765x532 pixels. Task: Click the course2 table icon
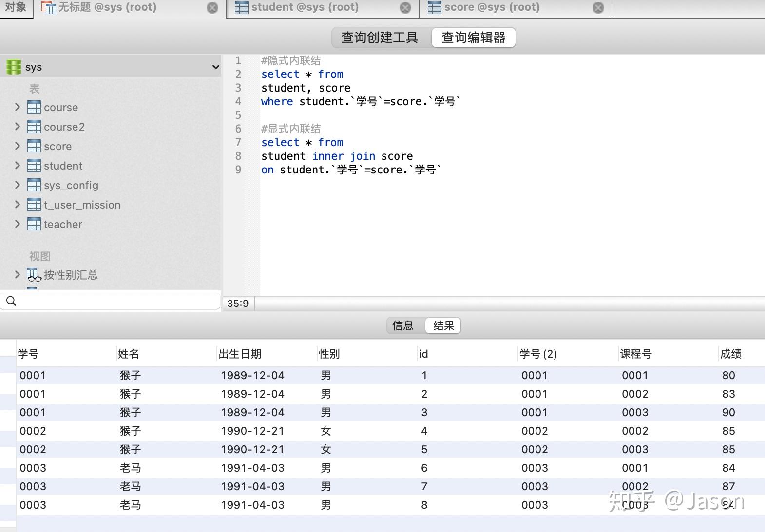pos(34,127)
